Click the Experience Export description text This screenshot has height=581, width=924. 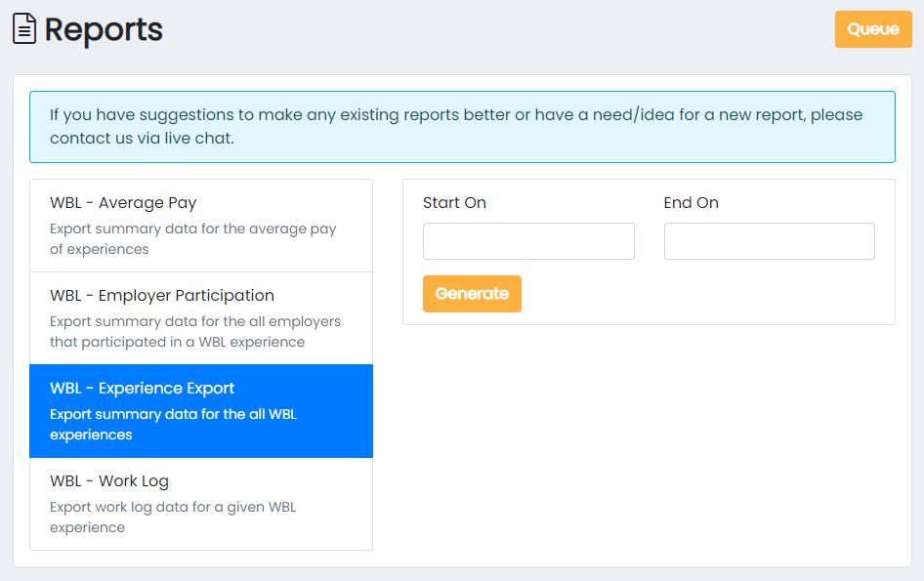tap(173, 425)
